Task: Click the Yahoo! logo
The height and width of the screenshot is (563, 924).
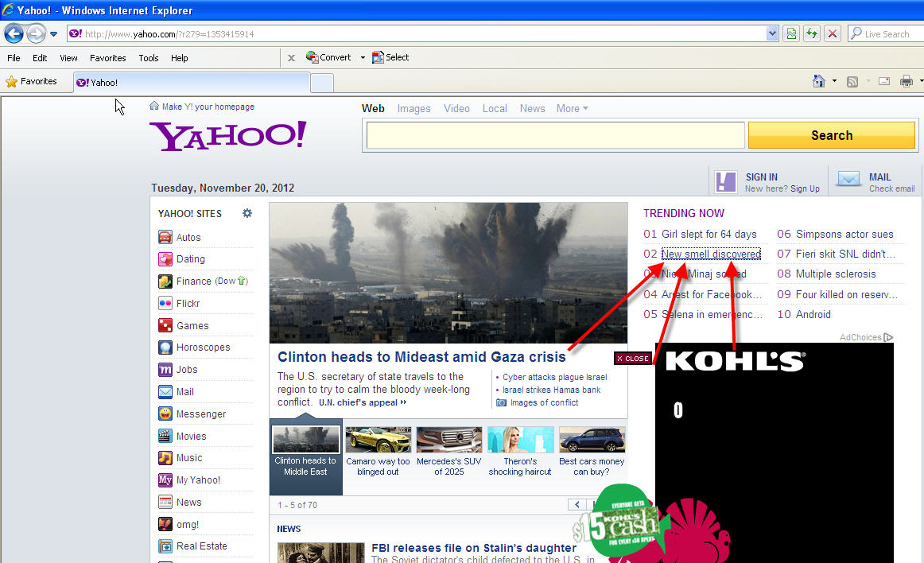Action: coord(227,136)
